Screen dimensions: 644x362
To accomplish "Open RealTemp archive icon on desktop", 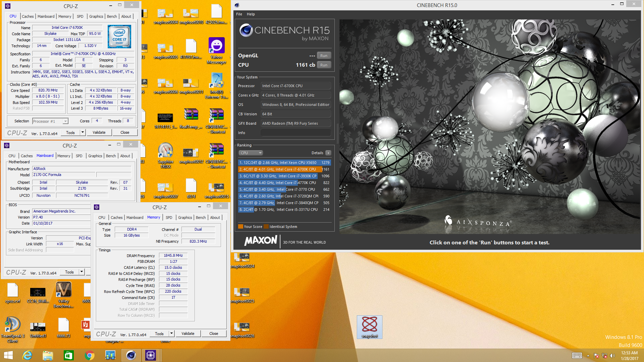I will click(x=191, y=119).
